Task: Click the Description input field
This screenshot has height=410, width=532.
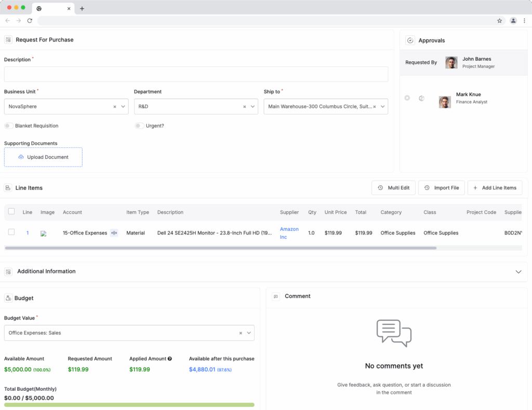Action: click(x=196, y=74)
